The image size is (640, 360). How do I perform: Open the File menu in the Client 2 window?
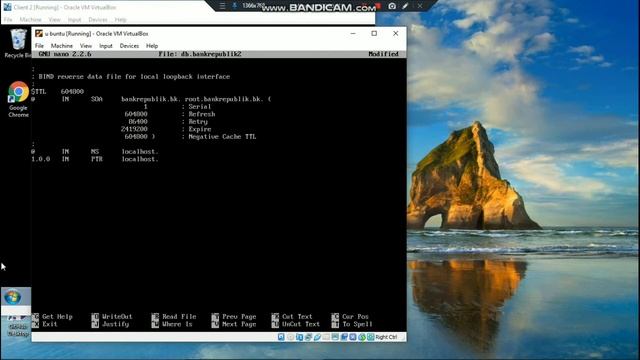click(8, 20)
